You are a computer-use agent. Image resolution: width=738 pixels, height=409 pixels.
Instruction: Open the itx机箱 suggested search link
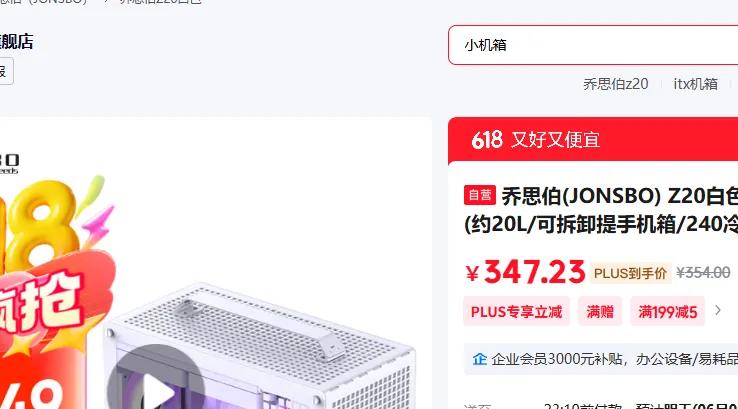click(x=695, y=84)
